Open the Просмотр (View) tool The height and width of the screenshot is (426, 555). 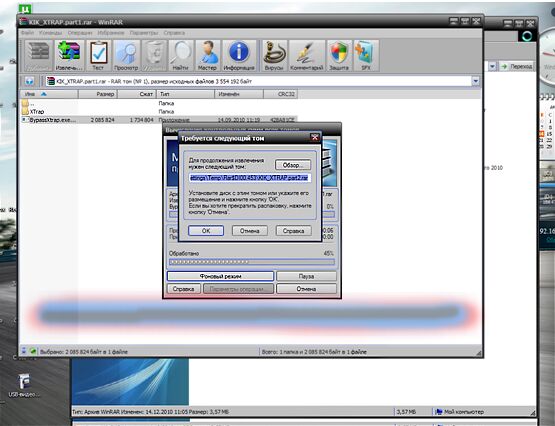click(x=126, y=56)
